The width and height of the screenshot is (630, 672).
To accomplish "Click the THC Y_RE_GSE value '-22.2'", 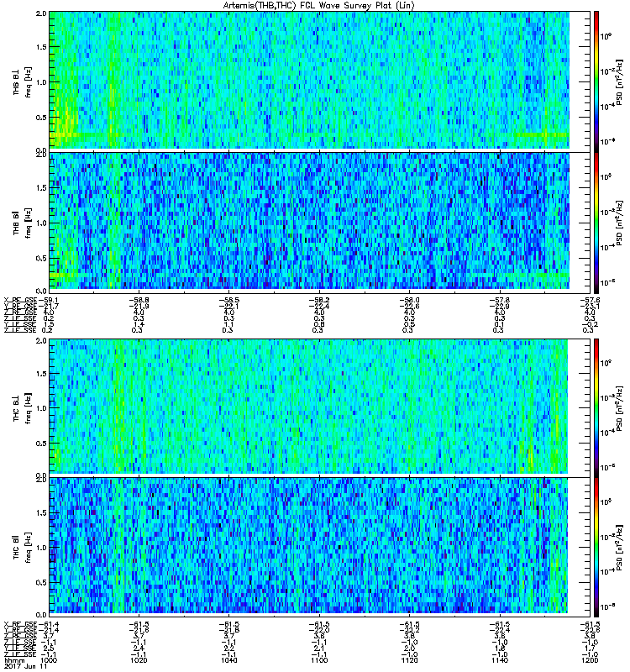I will coord(409,630).
